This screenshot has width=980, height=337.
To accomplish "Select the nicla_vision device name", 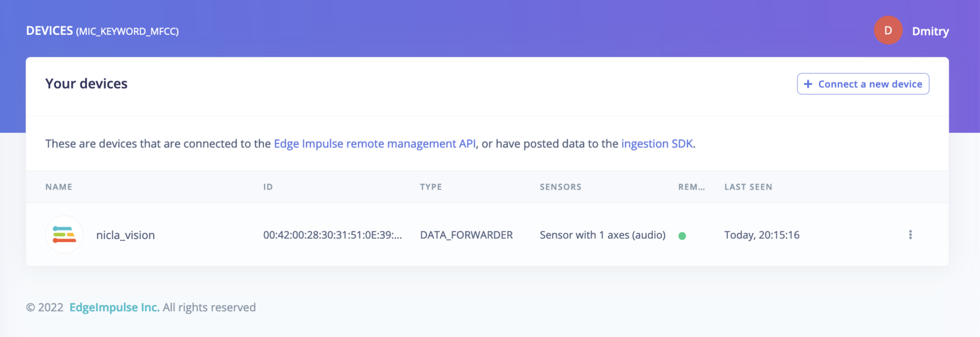I will (126, 235).
